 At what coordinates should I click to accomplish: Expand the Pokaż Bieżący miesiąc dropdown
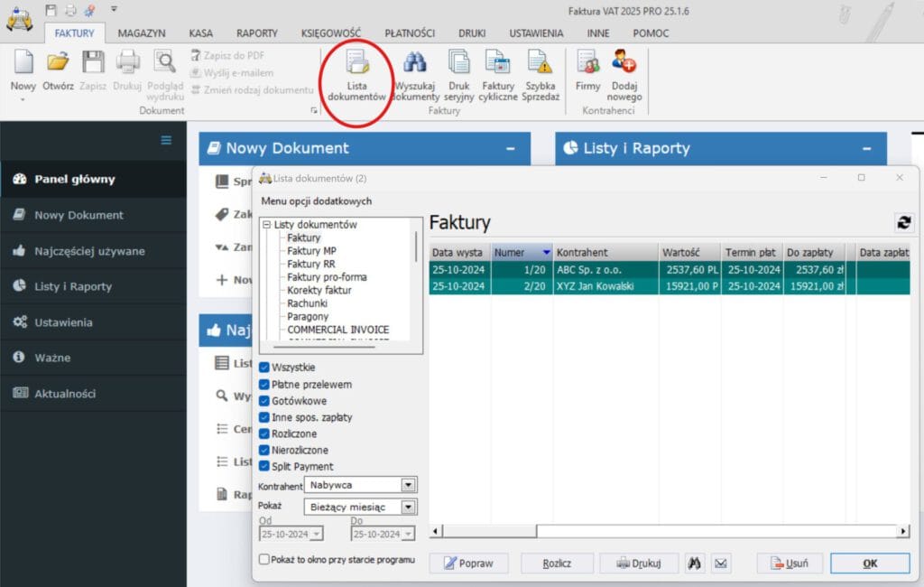(x=409, y=508)
